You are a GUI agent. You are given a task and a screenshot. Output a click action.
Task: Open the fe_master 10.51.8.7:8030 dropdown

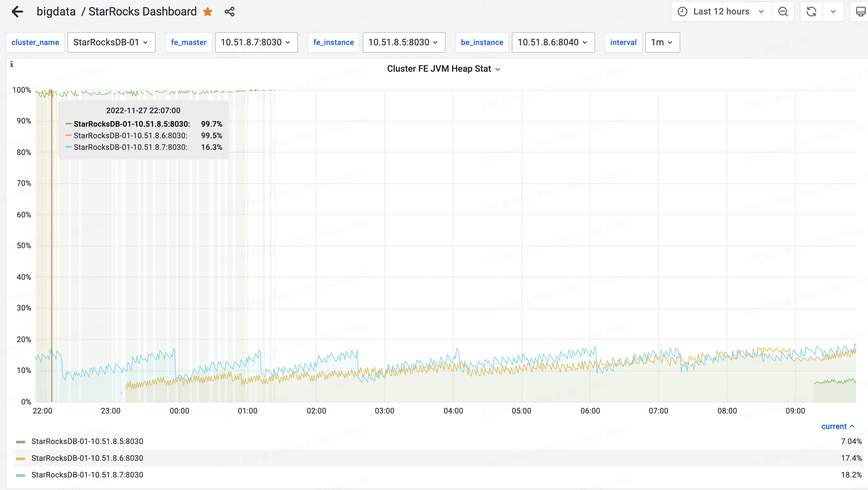[x=256, y=42]
